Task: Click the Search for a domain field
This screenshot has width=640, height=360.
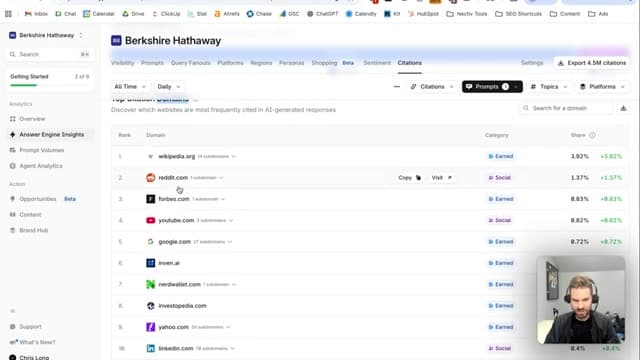Action: pos(566,108)
